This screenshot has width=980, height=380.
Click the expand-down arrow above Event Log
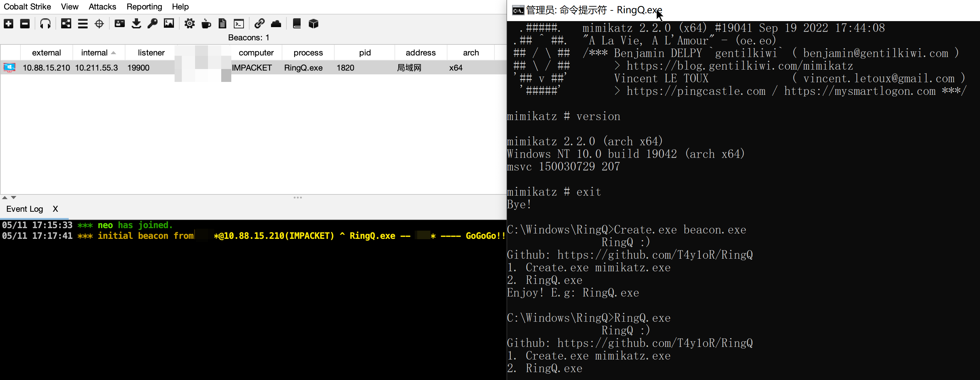pyautogui.click(x=14, y=198)
